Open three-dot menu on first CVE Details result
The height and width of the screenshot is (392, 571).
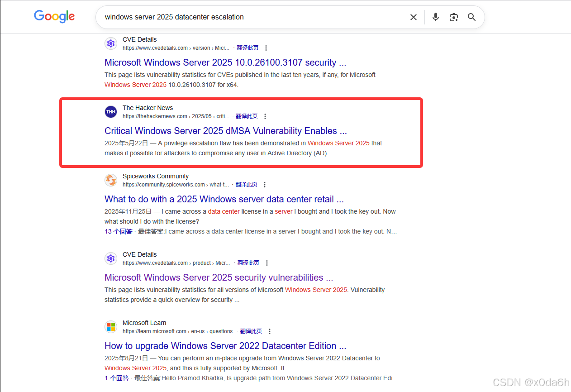tap(266, 48)
